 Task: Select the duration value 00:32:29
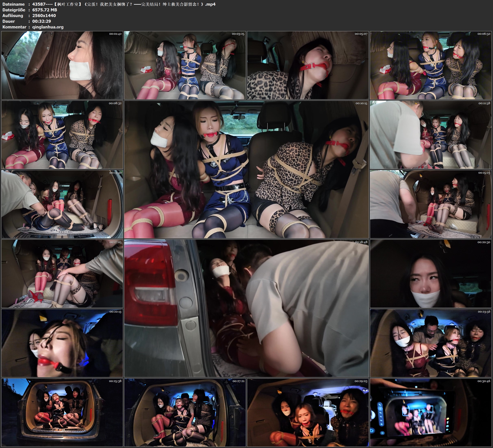(42, 21)
